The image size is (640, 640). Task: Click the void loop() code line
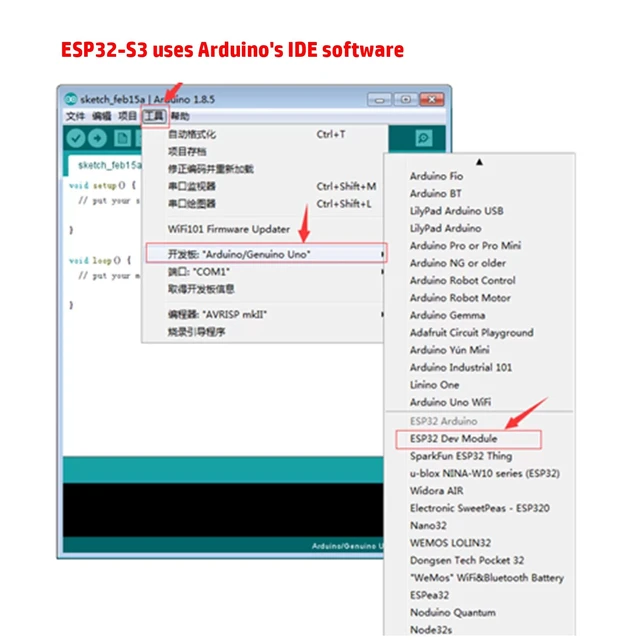pyautogui.click(x=100, y=260)
